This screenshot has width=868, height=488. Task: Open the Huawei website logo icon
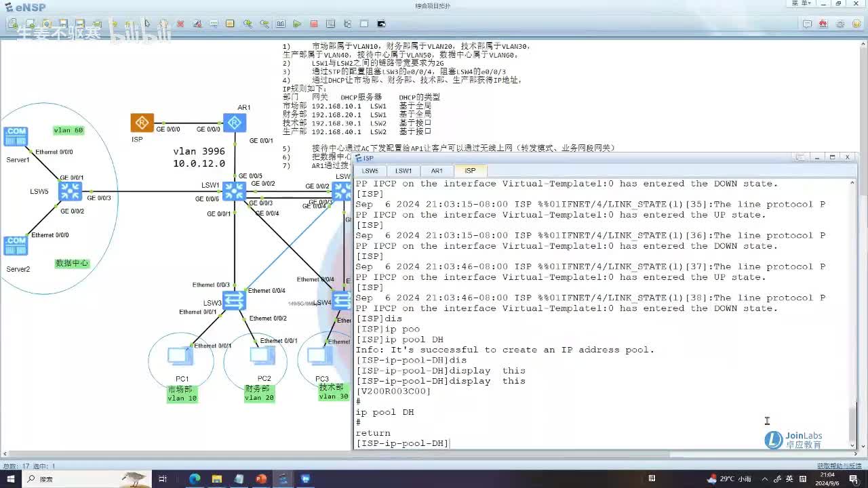pos(823,24)
